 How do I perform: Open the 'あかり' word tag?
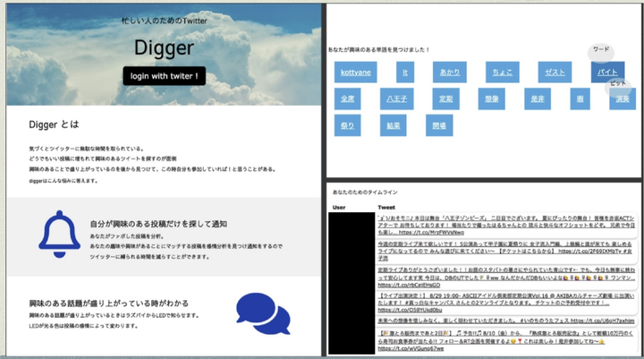(x=450, y=73)
